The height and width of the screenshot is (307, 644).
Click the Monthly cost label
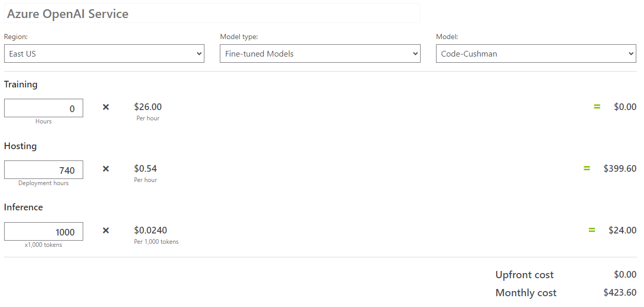(x=526, y=293)
